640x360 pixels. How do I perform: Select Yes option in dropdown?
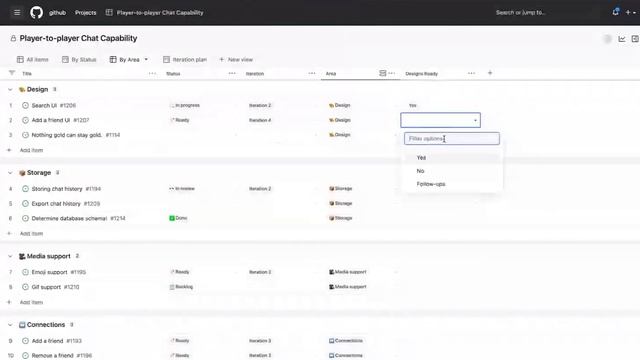[x=452, y=158]
